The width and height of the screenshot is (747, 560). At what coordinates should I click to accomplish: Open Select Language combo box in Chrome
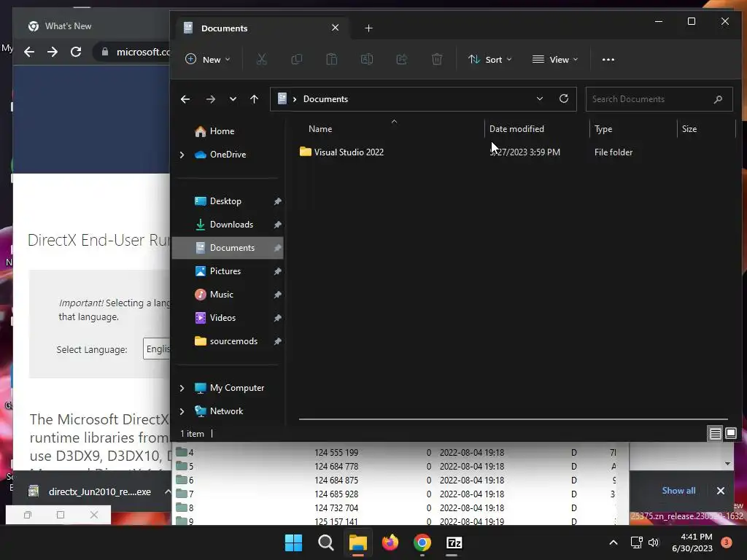click(x=157, y=349)
